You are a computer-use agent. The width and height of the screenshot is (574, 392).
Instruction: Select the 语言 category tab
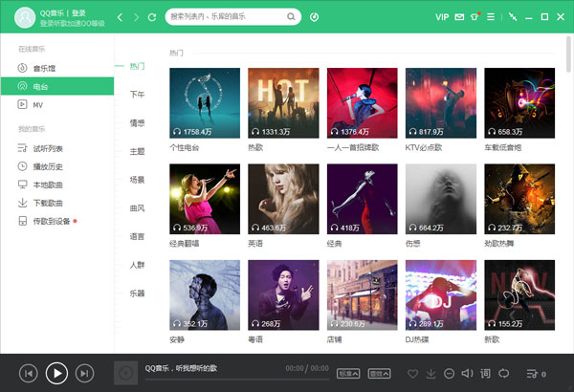tap(137, 236)
